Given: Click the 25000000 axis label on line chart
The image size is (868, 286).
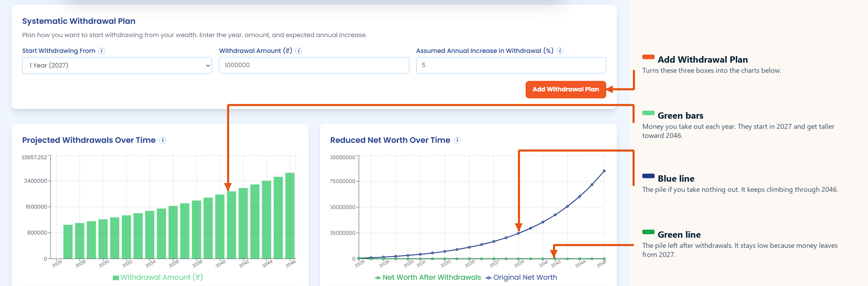Looking at the screenshot, I should pos(343,233).
